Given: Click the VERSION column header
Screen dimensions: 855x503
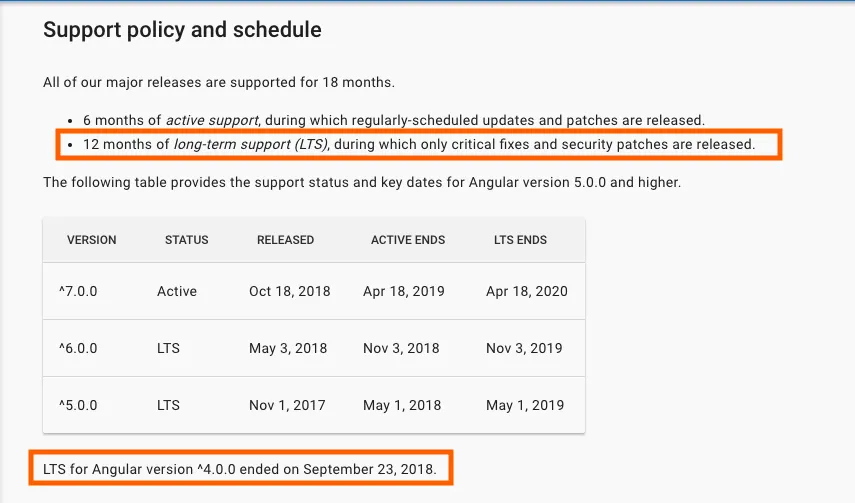Looking at the screenshot, I should pyautogui.click(x=91, y=240).
